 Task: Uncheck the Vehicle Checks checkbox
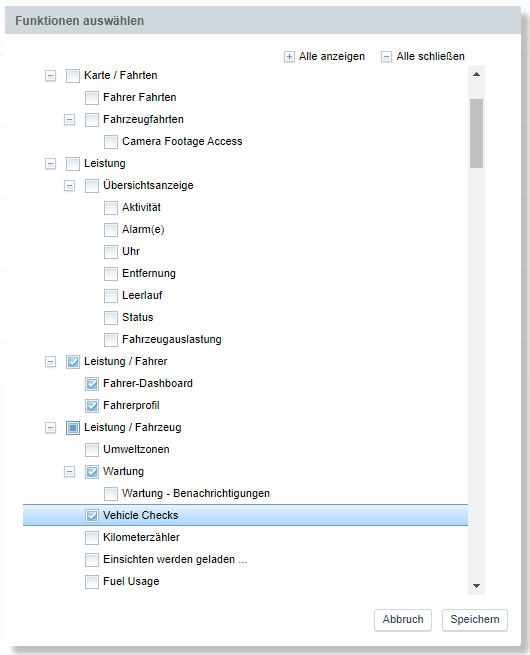92,516
